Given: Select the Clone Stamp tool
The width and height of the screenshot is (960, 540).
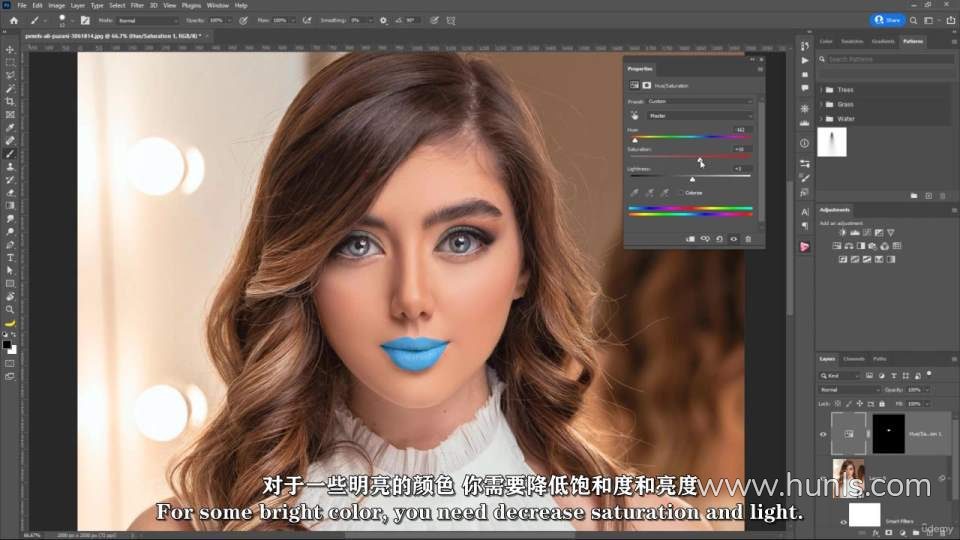Looking at the screenshot, I should coord(10,167).
